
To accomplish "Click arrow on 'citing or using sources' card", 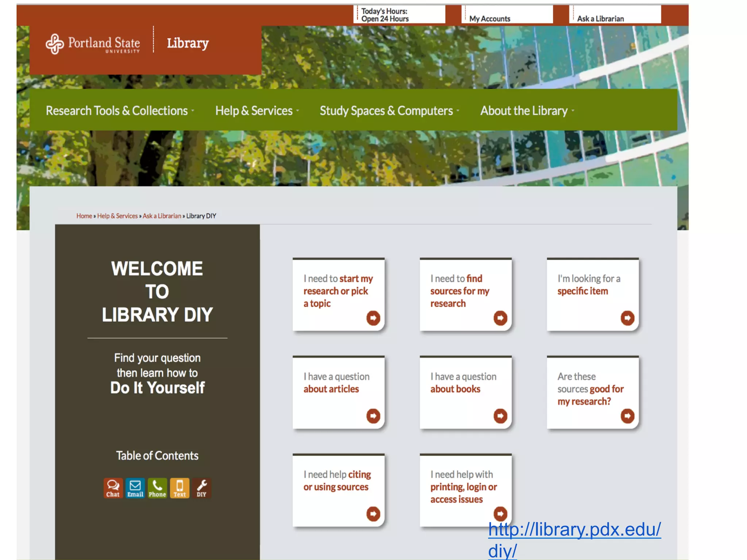I will click(x=373, y=514).
